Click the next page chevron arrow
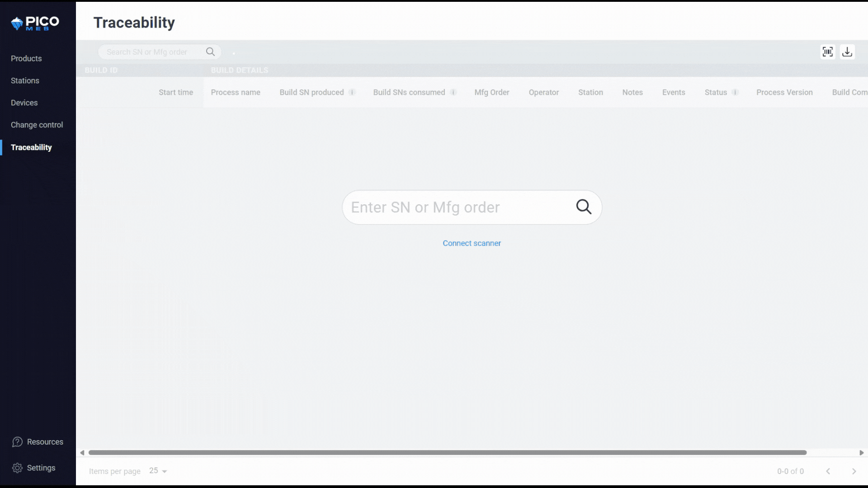868x488 pixels. [x=854, y=471]
